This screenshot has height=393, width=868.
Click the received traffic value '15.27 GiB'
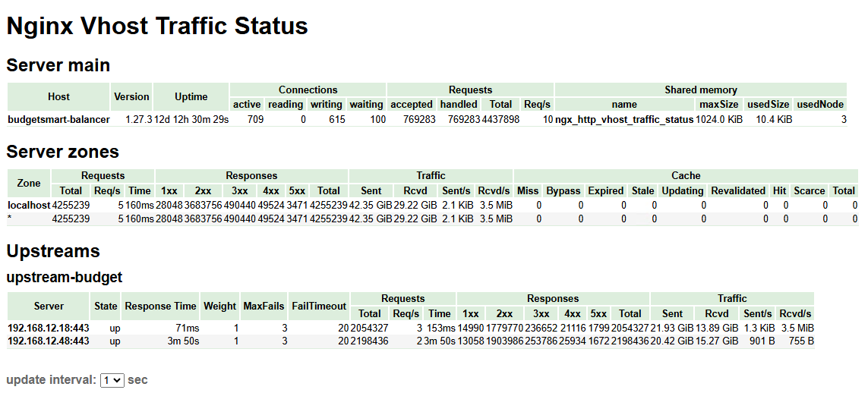[717, 341]
